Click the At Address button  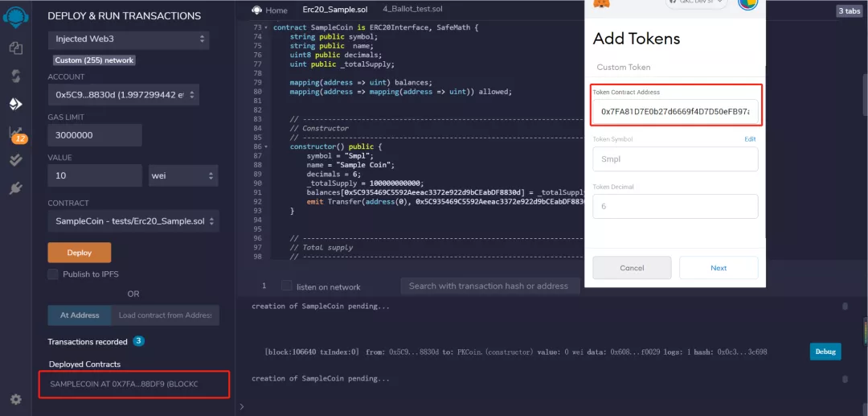pos(80,315)
